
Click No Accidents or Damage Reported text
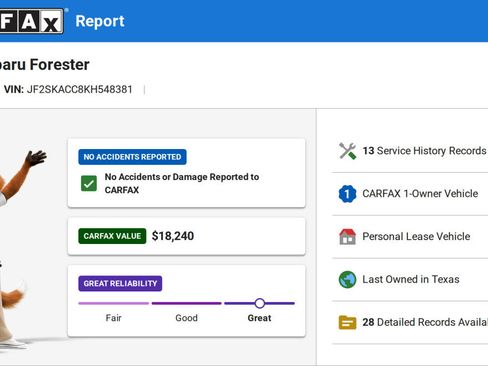click(182, 183)
